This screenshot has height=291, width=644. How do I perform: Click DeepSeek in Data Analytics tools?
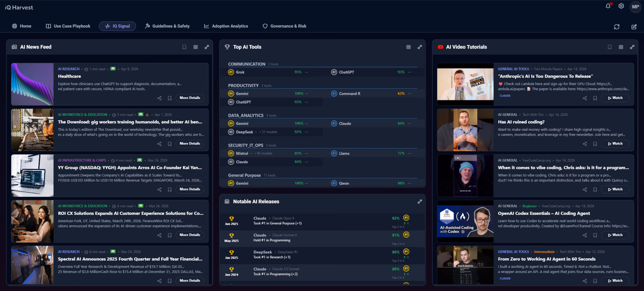[x=271, y=132]
